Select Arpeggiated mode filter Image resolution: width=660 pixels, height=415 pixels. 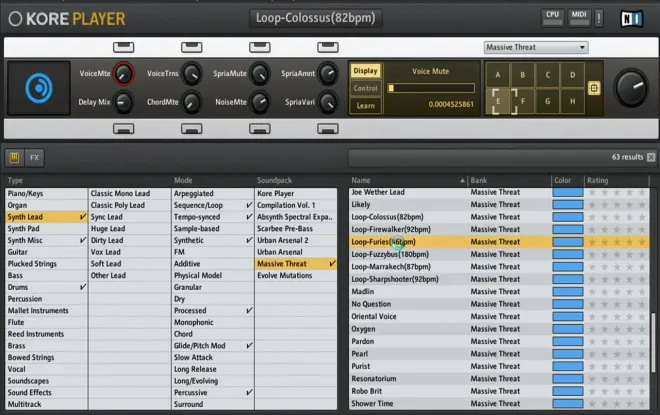click(x=213, y=194)
